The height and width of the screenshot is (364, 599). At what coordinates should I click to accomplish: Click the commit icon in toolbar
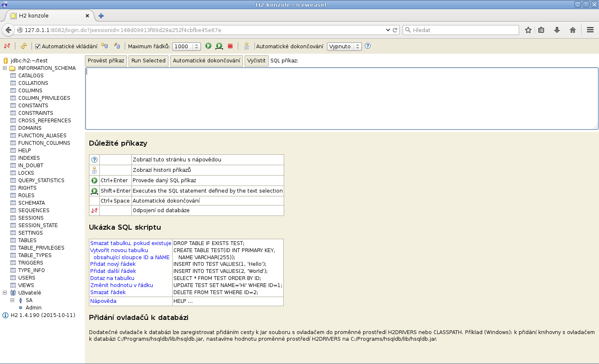104,46
